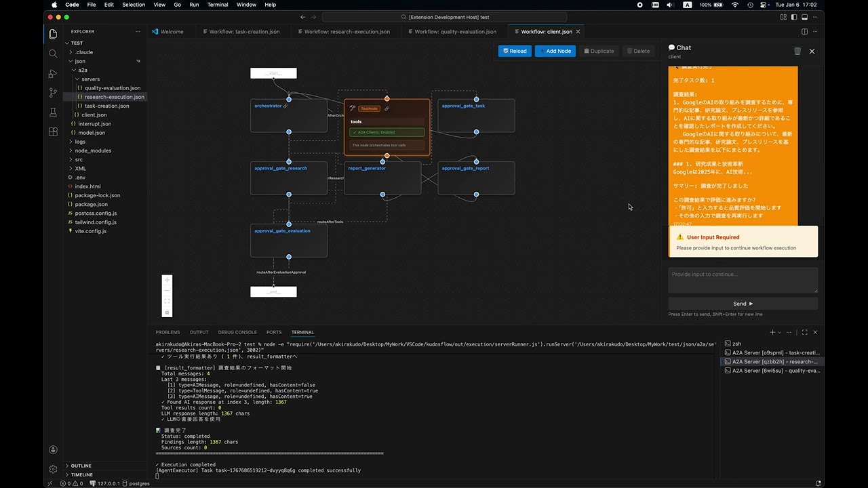Switch to Workflow: research-execution.json tab
Viewport: 868px width, 488px height.
point(347,32)
